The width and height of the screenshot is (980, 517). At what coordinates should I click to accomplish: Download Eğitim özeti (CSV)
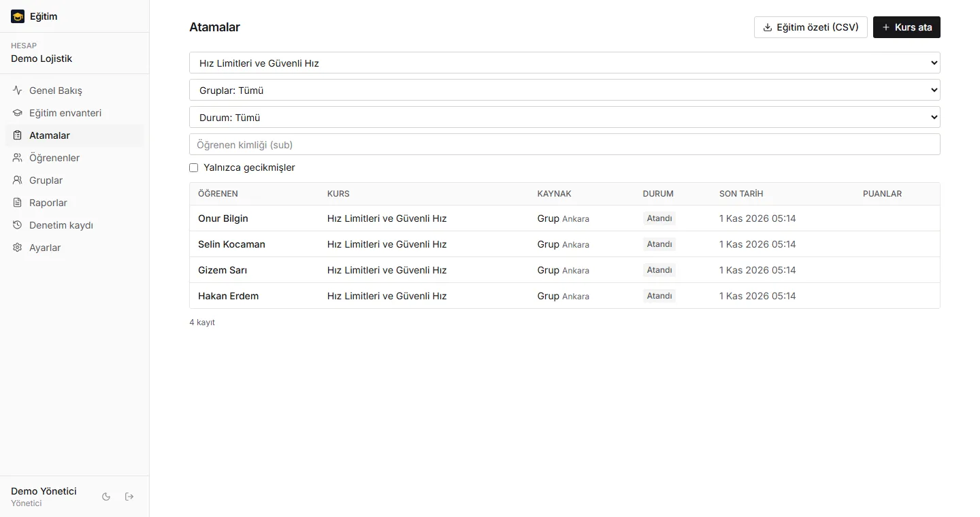[811, 27]
